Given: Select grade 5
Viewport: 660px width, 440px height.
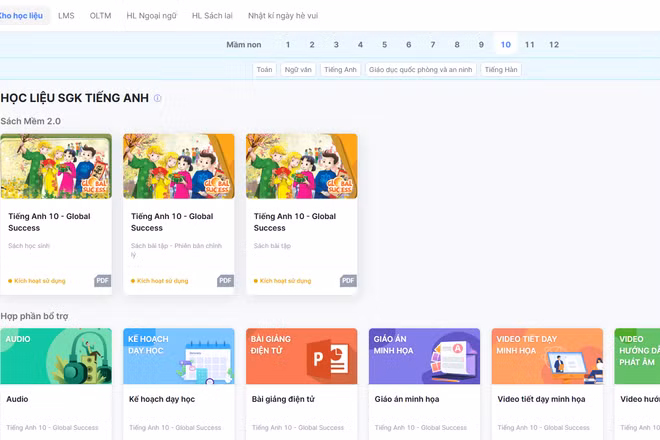Looking at the screenshot, I should click(x=384, y=45).
